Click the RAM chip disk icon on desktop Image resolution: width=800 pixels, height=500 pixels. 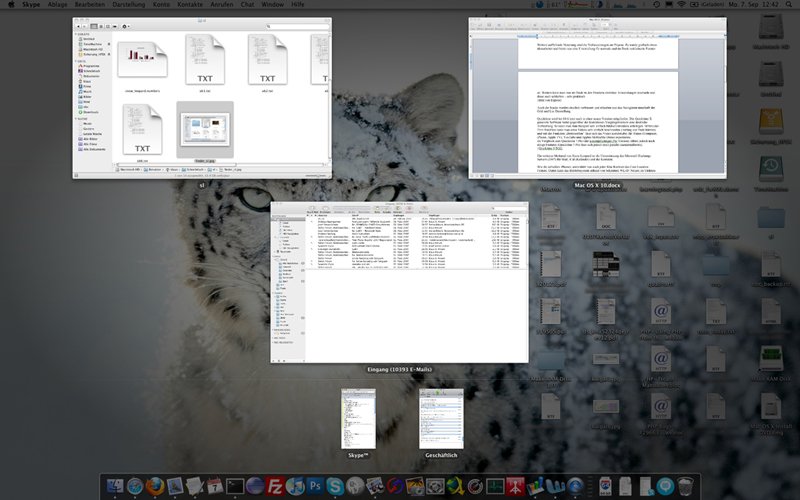[x=770, y=359]
